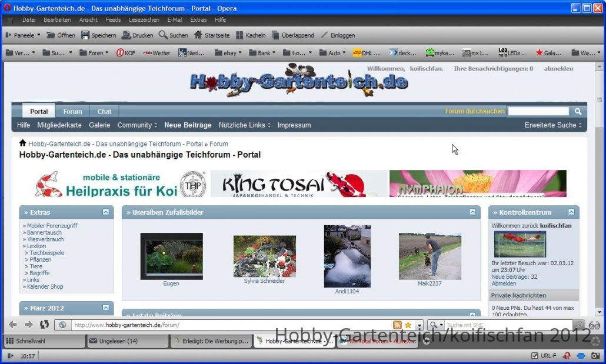
Task: Open the Galerie link
Action: coord(99,125)
